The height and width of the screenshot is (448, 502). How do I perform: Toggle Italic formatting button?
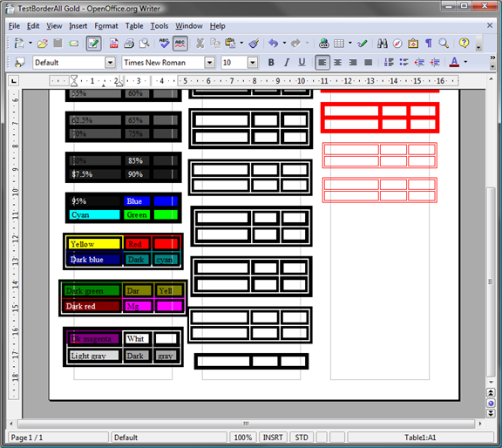point(287,63)
